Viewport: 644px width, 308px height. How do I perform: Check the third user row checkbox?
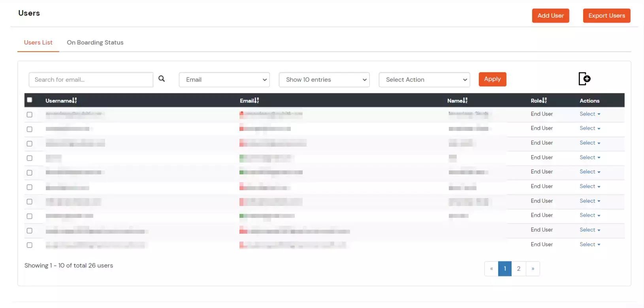(x=30, y=144)
